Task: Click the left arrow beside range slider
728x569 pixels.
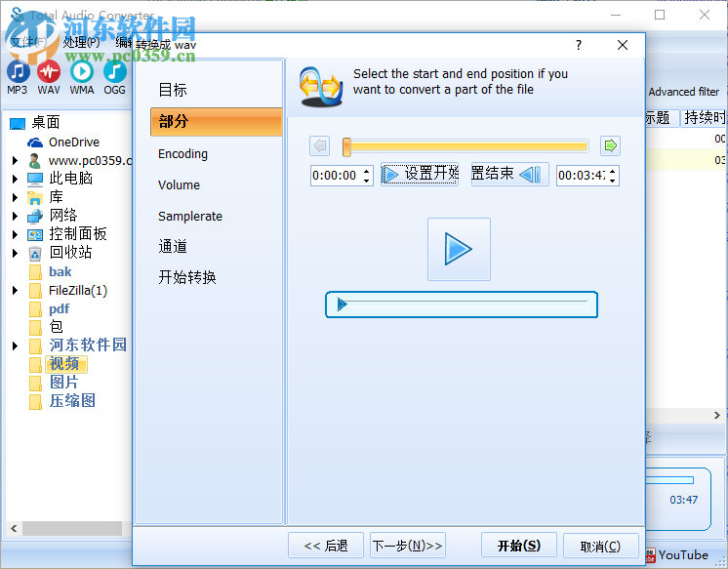Action: (319, 145)
